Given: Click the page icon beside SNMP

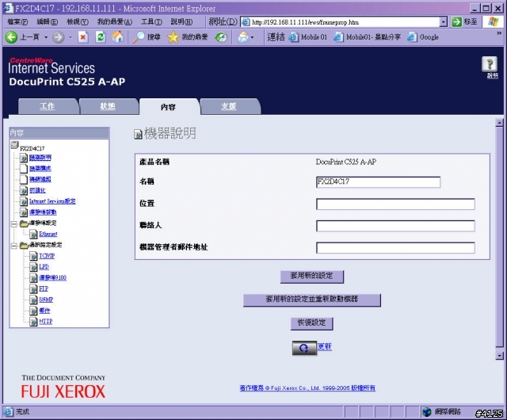Looking at the screenshot, I should (33, 300).
